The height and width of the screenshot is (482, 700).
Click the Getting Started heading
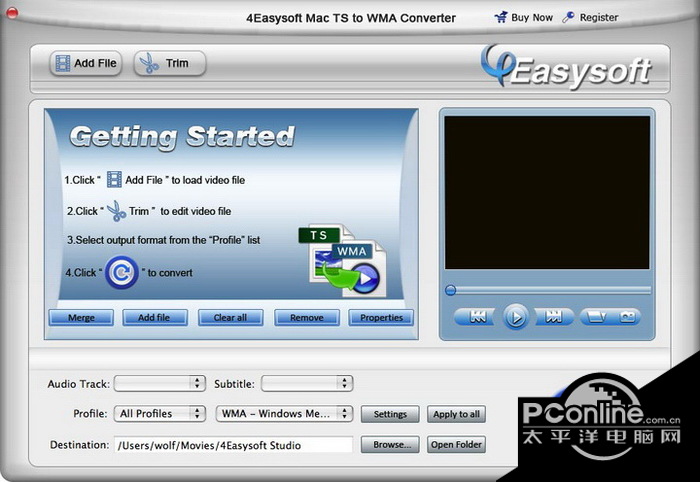pos(182,137)
